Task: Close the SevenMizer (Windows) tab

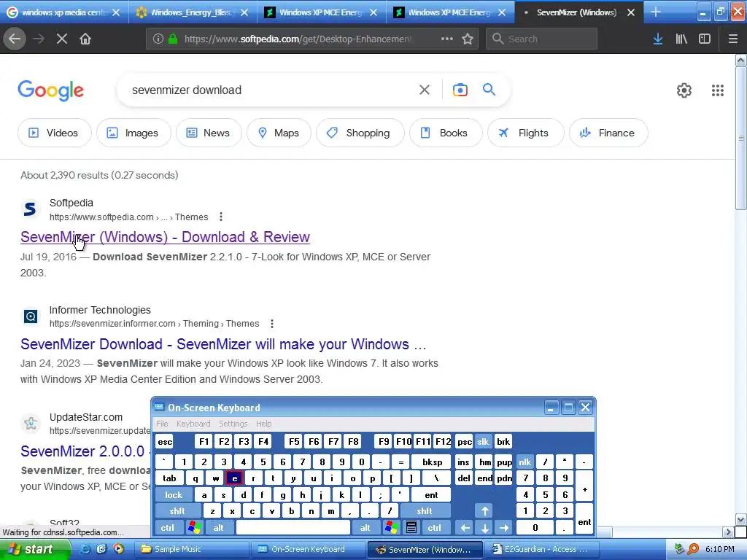Action: 631,12
